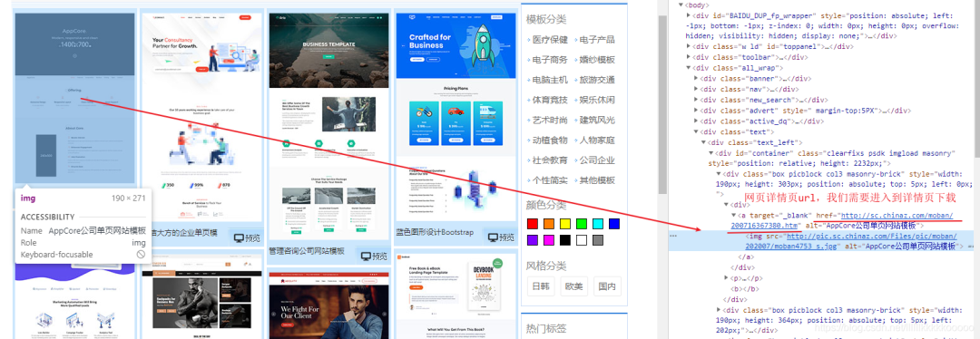The width and height of the screenshot is (980, 339).
Task: Click the 艺术时尚 category link
Action: pos(550,120)
